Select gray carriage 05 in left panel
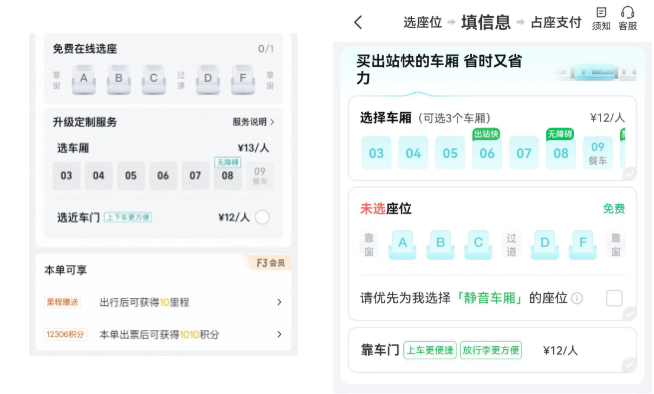Image resolution: width=654 pixels, height=394 pixels. [131, 176]
